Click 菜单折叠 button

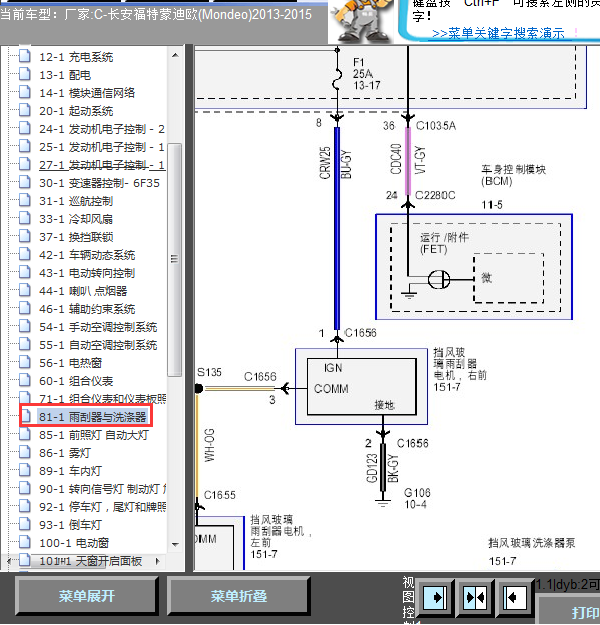pos(238,596)
